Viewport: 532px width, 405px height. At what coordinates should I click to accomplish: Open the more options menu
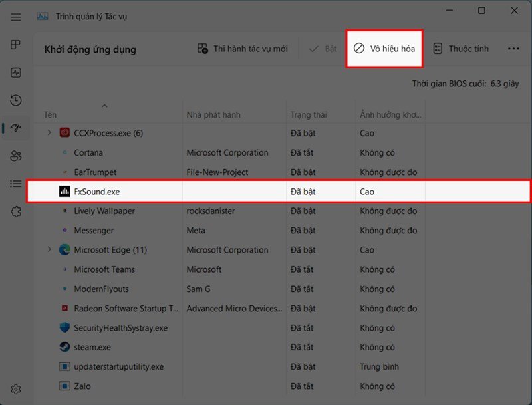[514, 48]
